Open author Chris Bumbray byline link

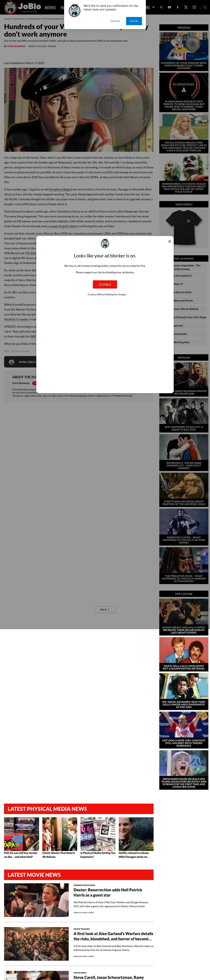(x=17, y=46)
